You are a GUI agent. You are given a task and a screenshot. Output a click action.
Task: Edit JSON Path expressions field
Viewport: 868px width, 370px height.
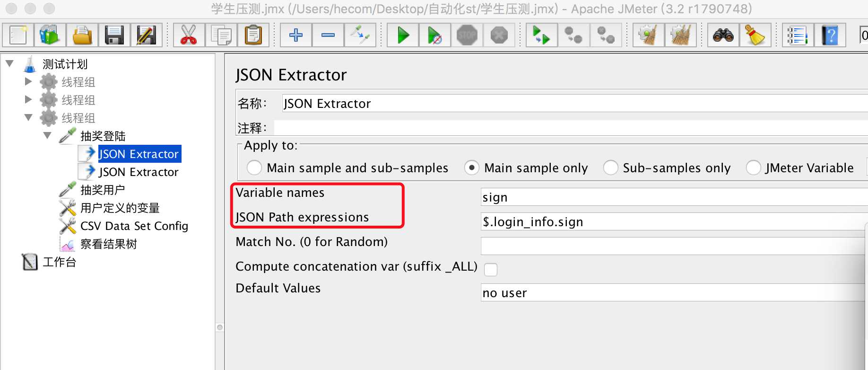(674, 221)
